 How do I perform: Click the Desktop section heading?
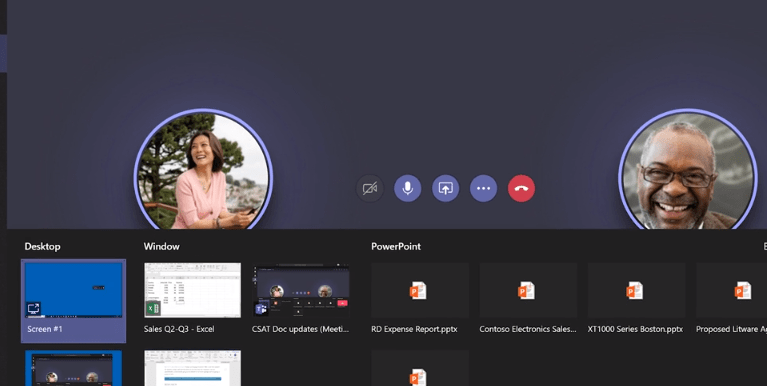tap(43, 247)
